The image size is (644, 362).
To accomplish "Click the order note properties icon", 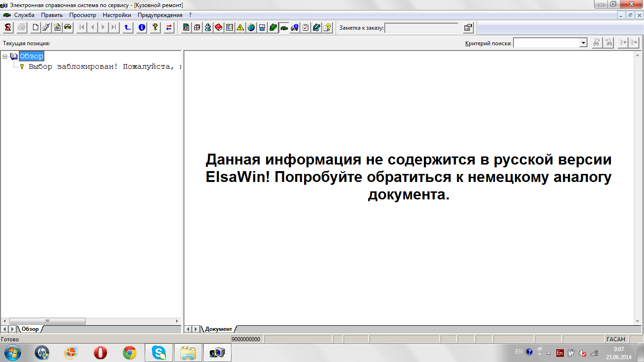I will 468,28.
